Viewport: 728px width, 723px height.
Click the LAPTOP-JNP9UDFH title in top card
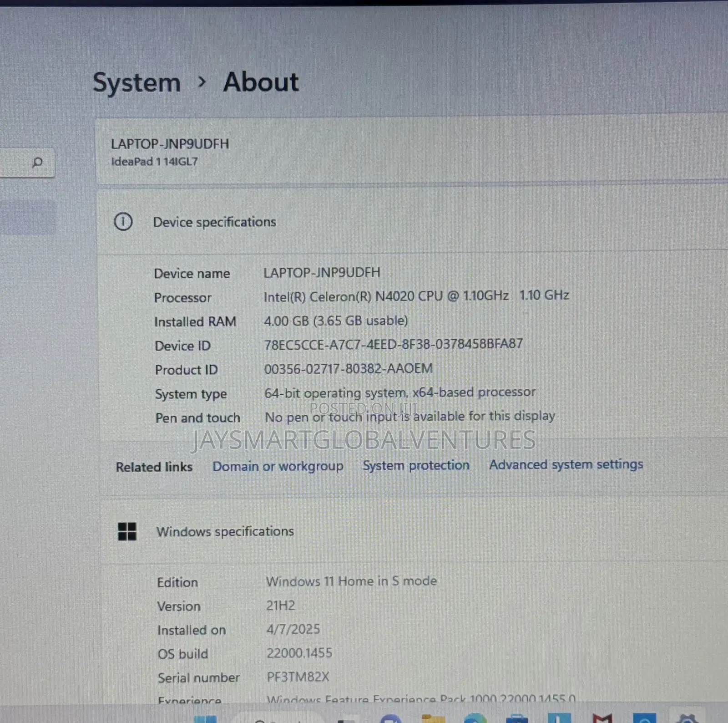click(170, 144)
